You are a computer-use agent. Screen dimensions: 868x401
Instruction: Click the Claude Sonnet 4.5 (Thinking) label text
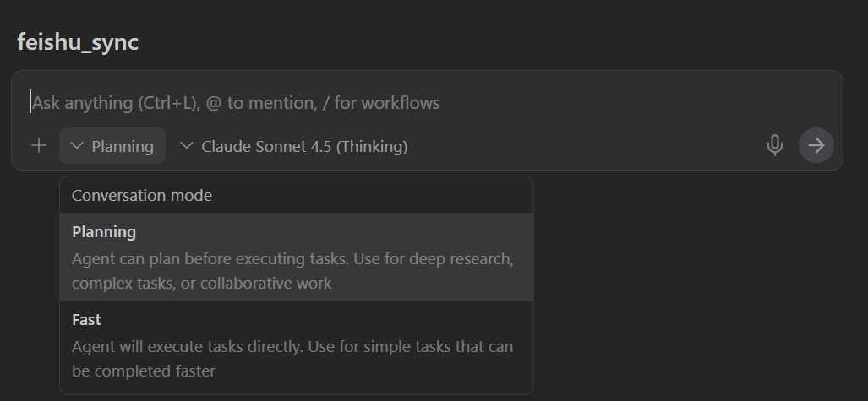coord(304,146)
